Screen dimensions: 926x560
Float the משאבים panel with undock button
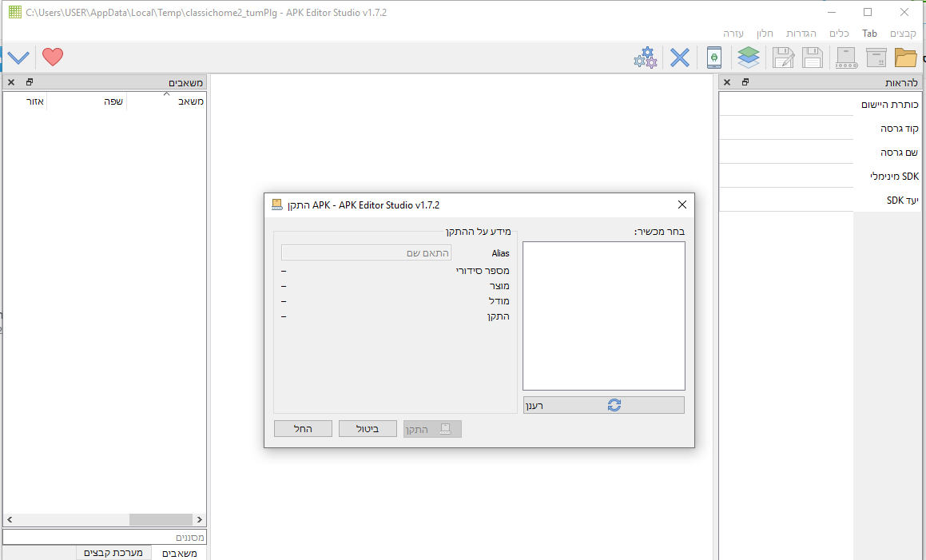tap(30, 82)
